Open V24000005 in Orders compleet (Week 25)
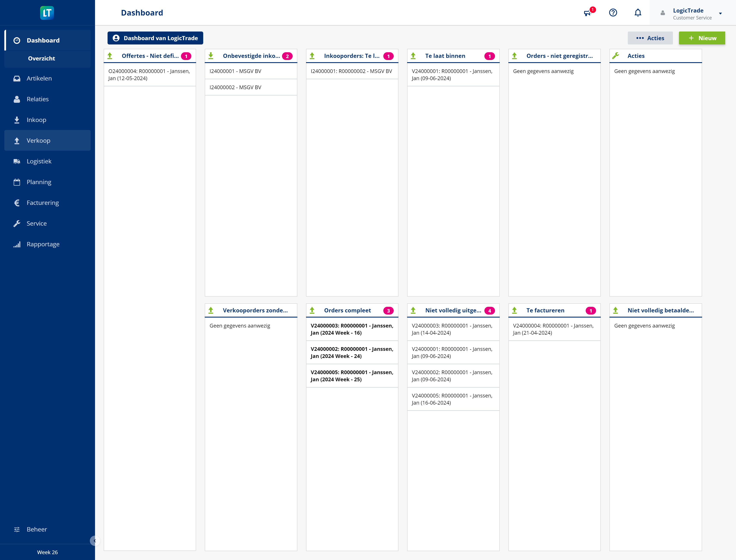Image resolution: width=736 pixels, height=560 pixels. tap(352, 376)
